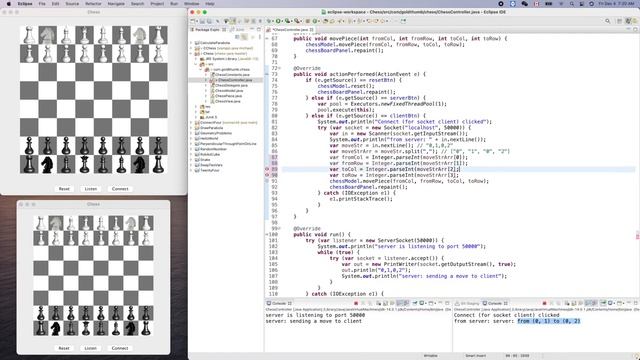Click console text 'server is listening to port 50000'
Viewport: 640px width, 360px height.
(315, 315)
